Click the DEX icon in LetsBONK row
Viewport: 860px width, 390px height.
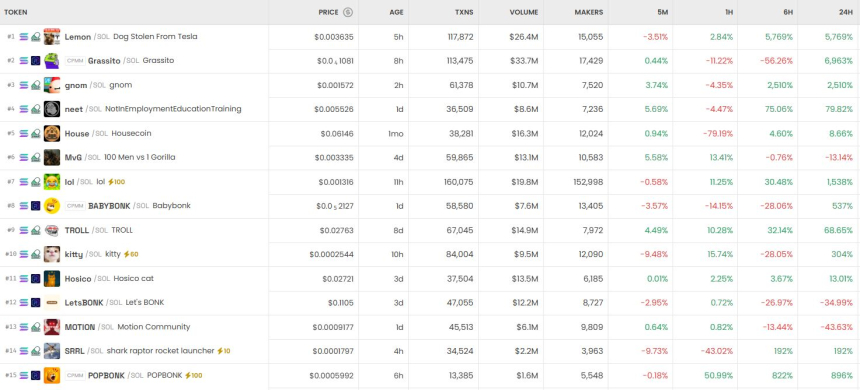(x=35, y=303)
